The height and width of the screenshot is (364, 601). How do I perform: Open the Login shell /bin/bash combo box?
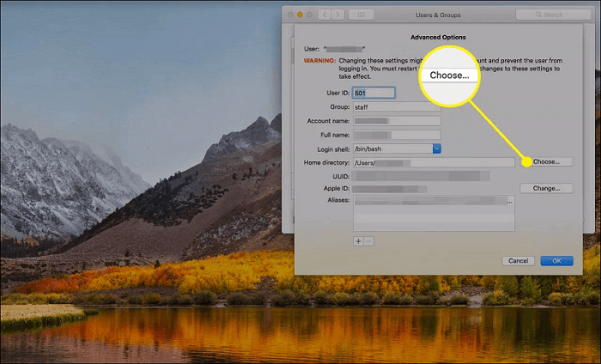point(393,149)
